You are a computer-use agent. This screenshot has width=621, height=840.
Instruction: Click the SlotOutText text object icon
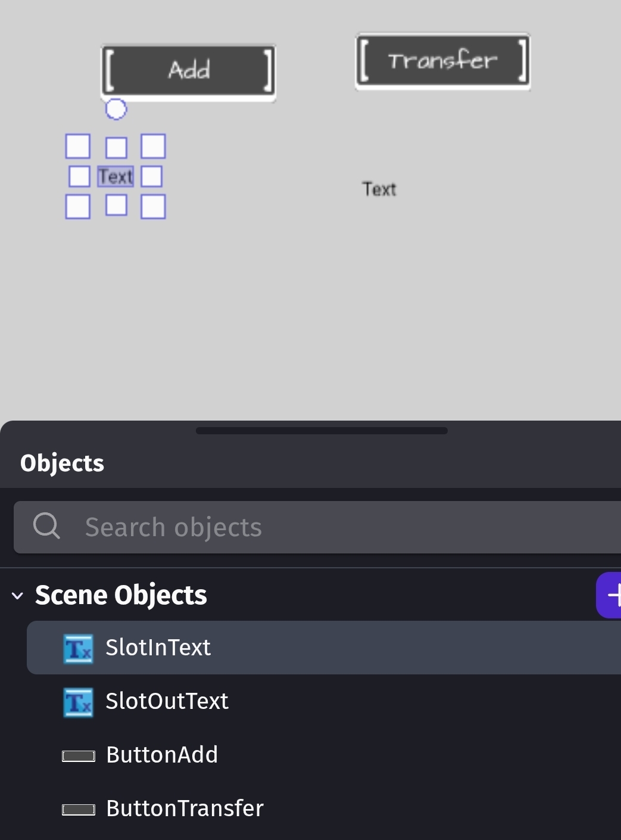[78, 702]
